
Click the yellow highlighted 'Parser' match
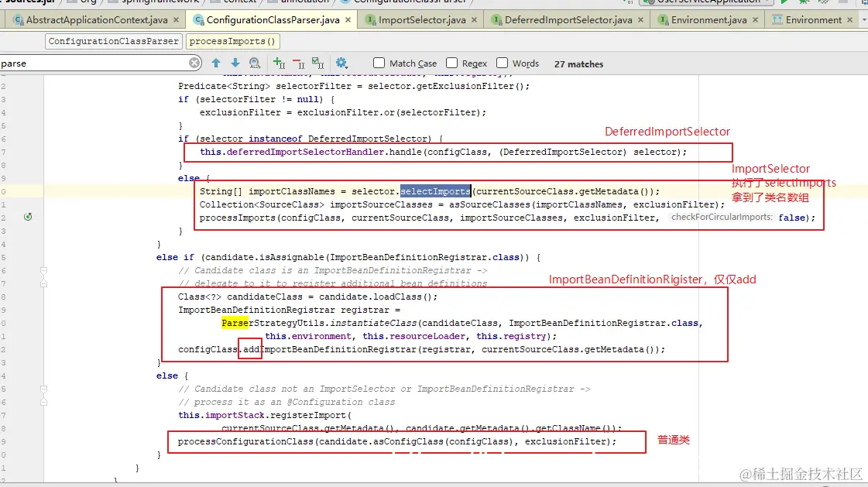235,323
